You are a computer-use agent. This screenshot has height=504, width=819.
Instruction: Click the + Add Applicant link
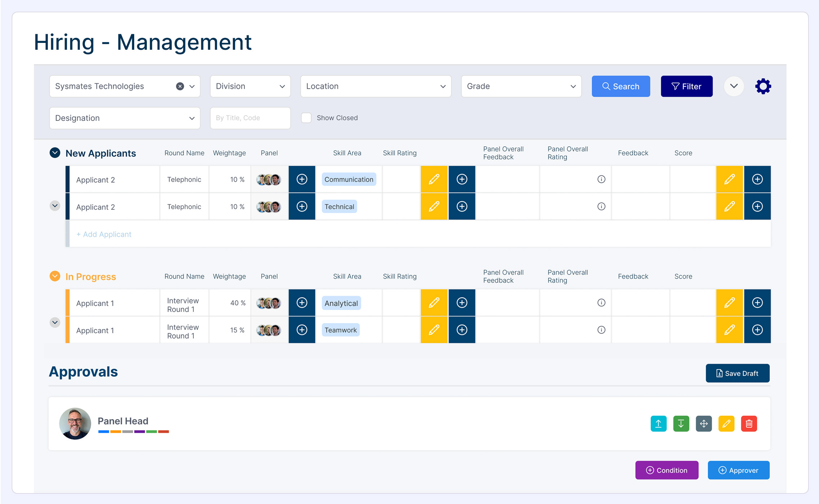pos(104,234)
